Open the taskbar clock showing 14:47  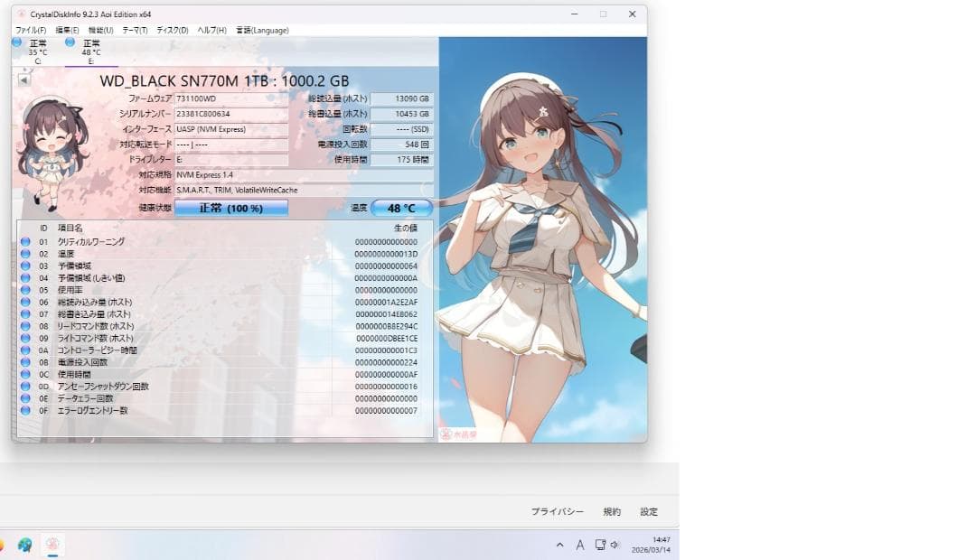[x=652, y=545]
